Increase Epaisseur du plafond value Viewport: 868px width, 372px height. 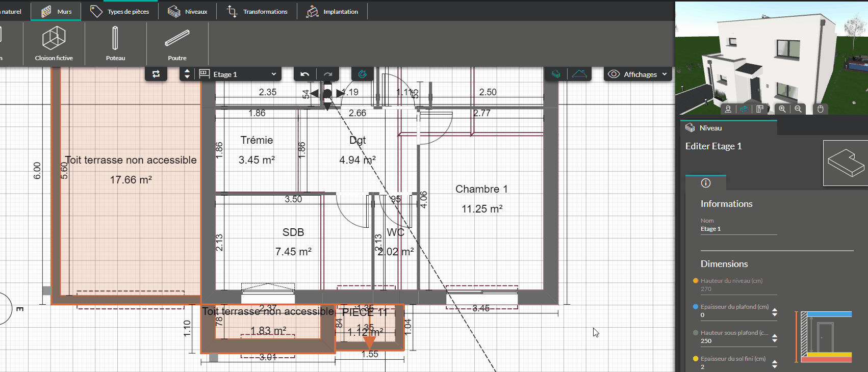[775, 310]
